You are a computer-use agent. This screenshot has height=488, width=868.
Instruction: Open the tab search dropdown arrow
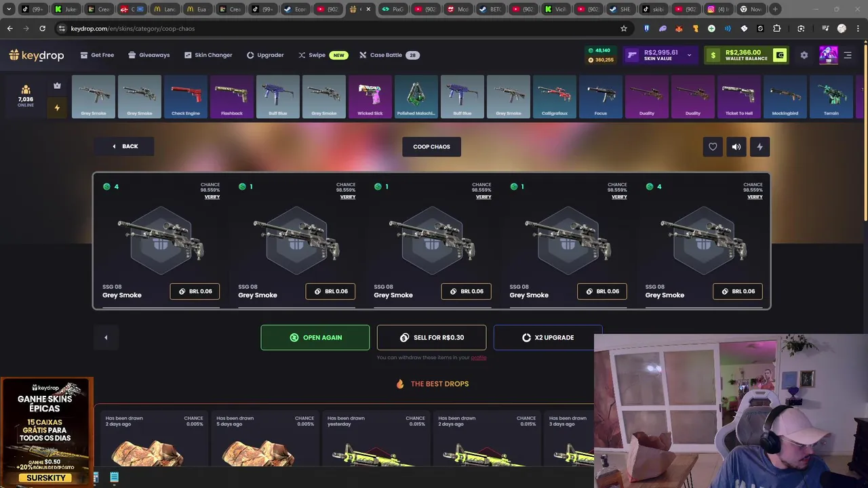click(x=9, y=9)
